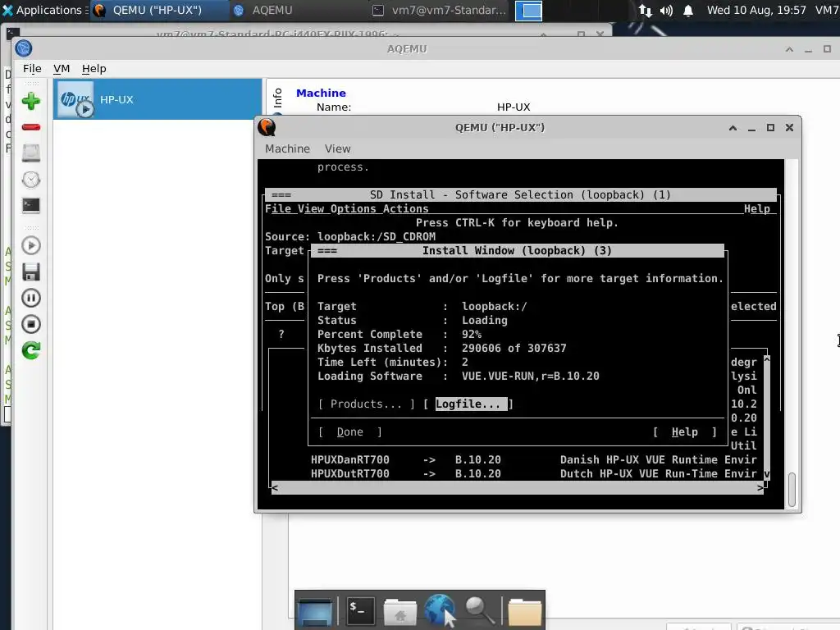This screenshot has width=840, height=630.
Task: Click the network connection tray icon
Action: coord(645,10)
